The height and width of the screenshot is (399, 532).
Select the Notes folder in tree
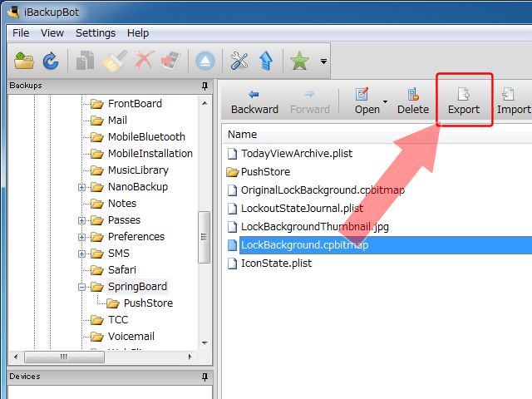(122, 203)
